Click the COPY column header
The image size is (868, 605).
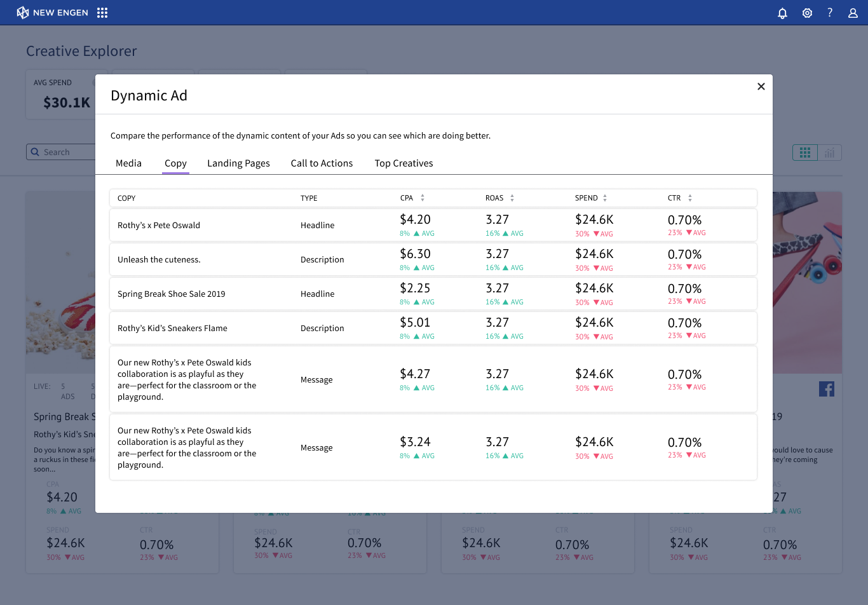coord(126,198)
